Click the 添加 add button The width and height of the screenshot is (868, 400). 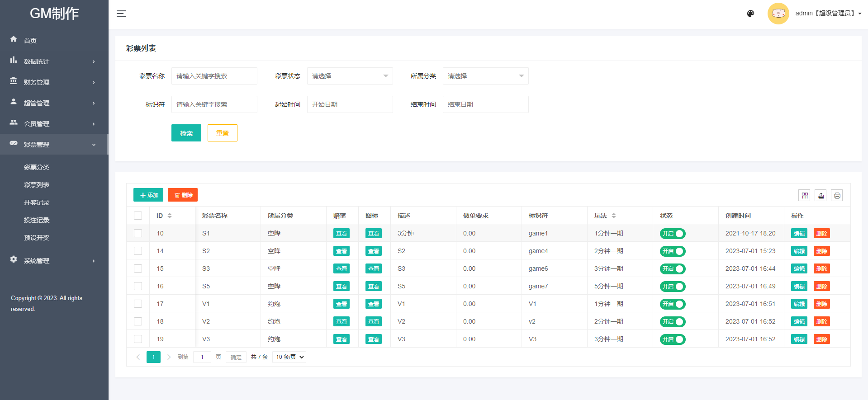(x=148, y=195)
